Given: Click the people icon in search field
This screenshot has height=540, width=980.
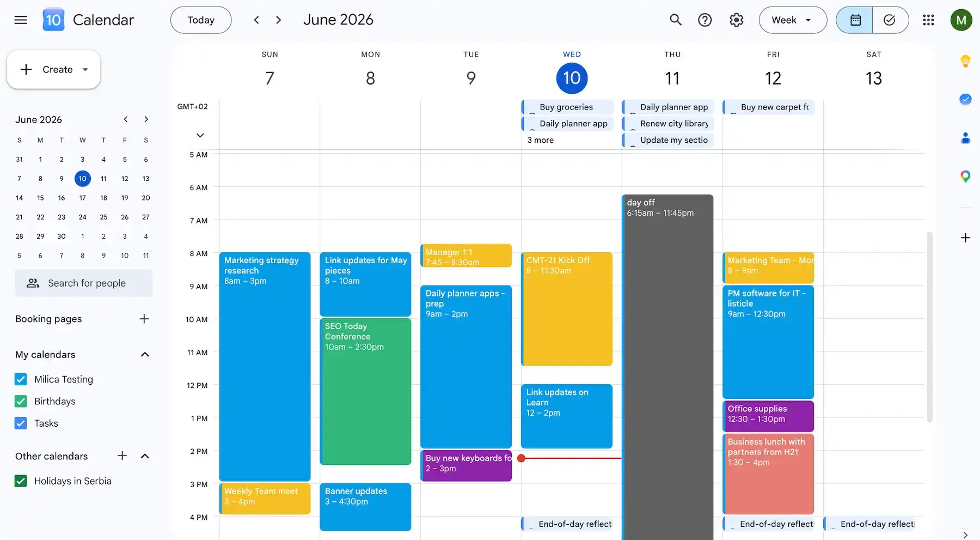Looking at the screenshot, I should 33,283.
